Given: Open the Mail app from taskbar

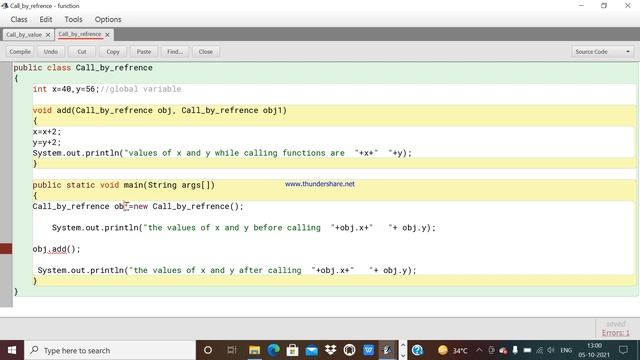Looking at the screenshot, I should click(311, 350).
